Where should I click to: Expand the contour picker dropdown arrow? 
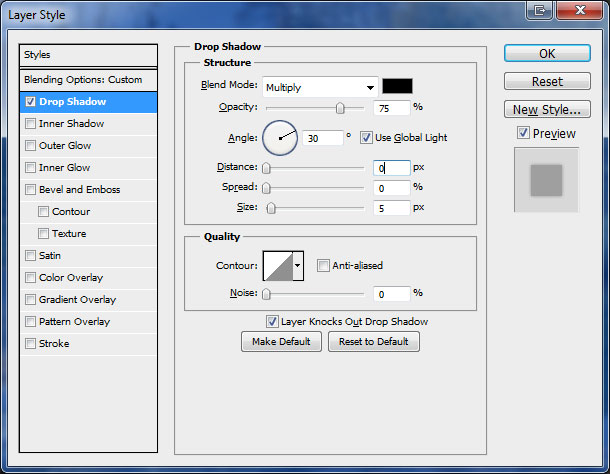pyautogui.click(x=297, y=265)
